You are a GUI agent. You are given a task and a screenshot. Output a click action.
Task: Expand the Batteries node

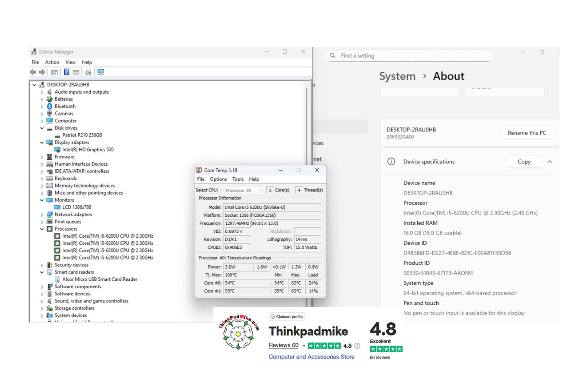[x=42, y=99]
